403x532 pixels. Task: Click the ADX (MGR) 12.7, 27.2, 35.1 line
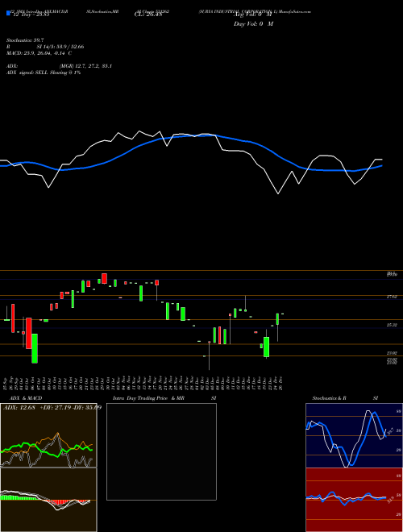[x=60, y=66]
